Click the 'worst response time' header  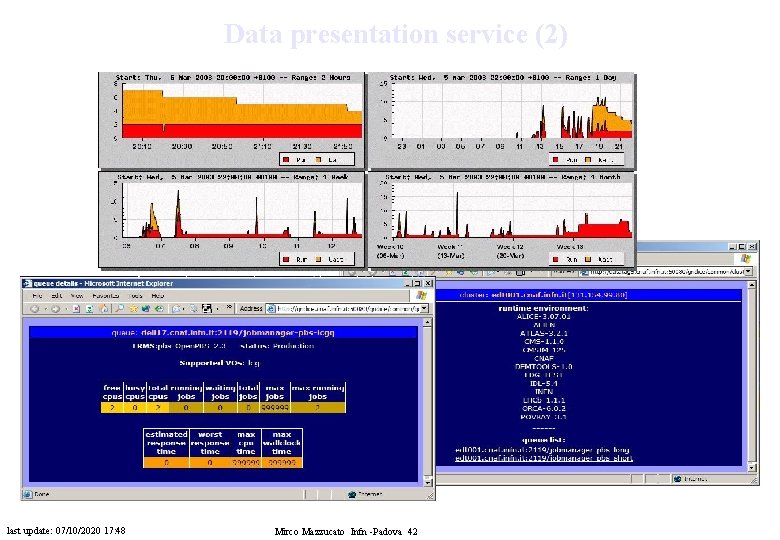pos(209,443)
